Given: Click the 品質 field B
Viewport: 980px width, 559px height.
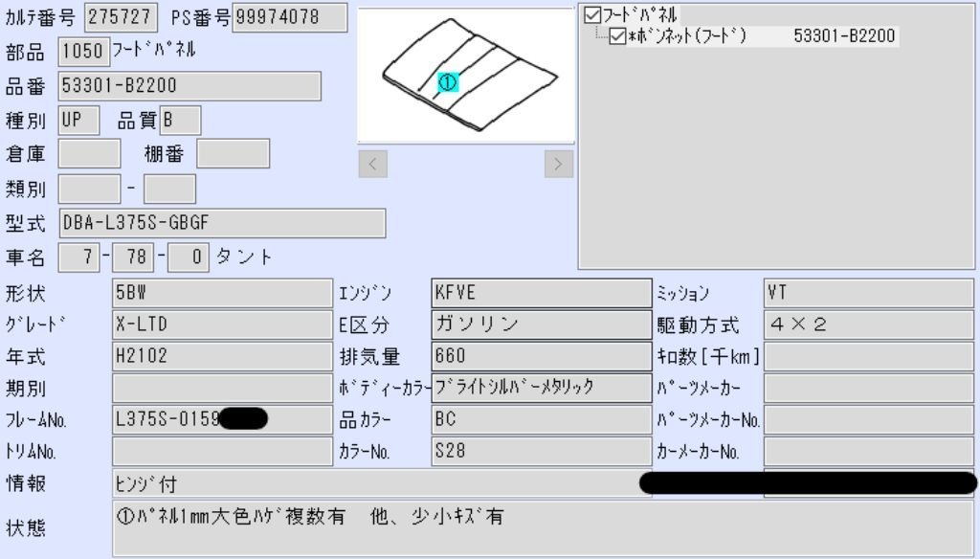Looking at the screenshot, I should click(181, 120).
